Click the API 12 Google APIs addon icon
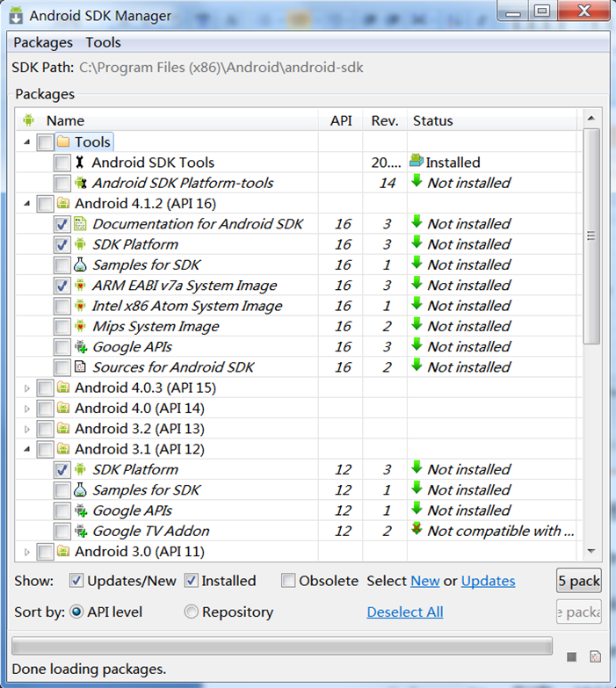Image resolution: width=616 pixels, height=688 pixels. pyautogui.click(x=81, y=511)
